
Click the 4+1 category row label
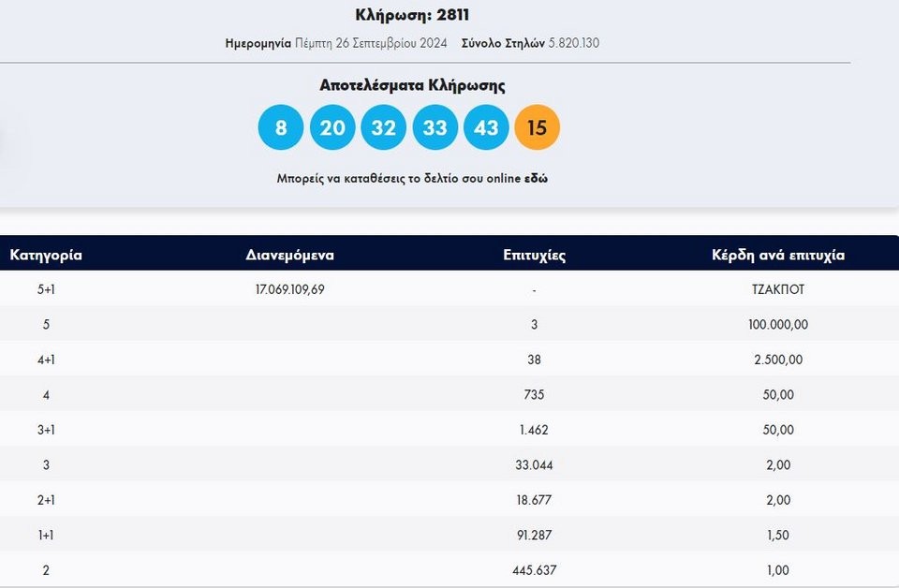tap(46, 360)
